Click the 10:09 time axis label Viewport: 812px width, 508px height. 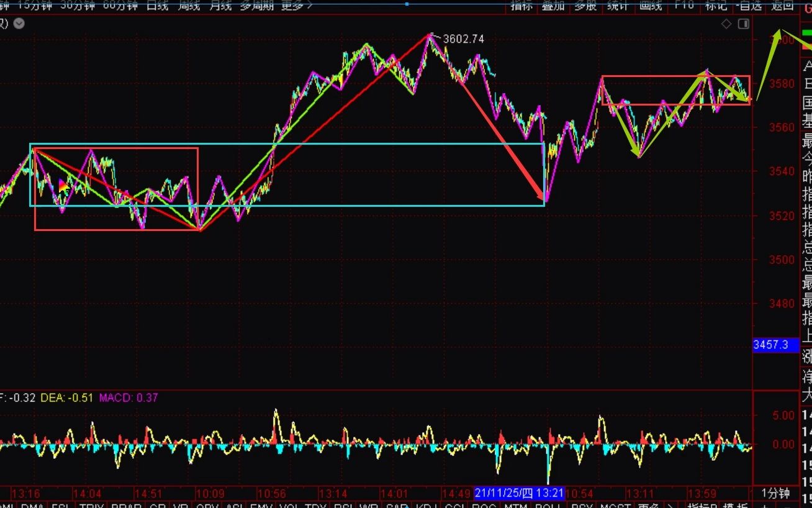click(210, 494)
